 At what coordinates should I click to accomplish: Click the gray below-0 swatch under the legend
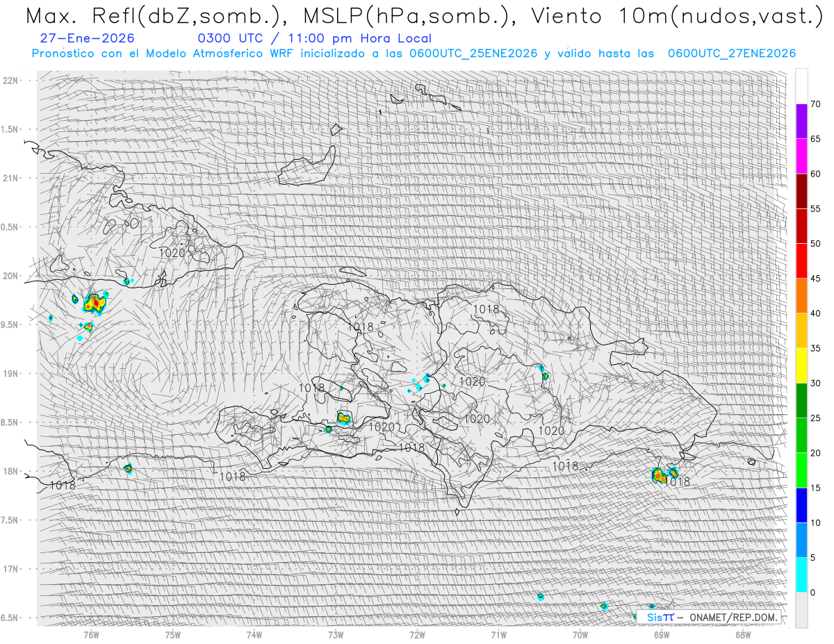[801, 610]
